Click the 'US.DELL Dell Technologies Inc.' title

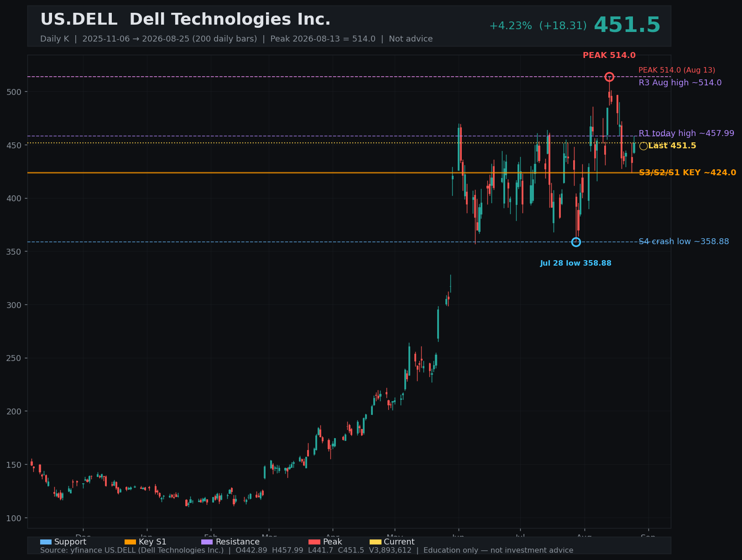point(185,20)
